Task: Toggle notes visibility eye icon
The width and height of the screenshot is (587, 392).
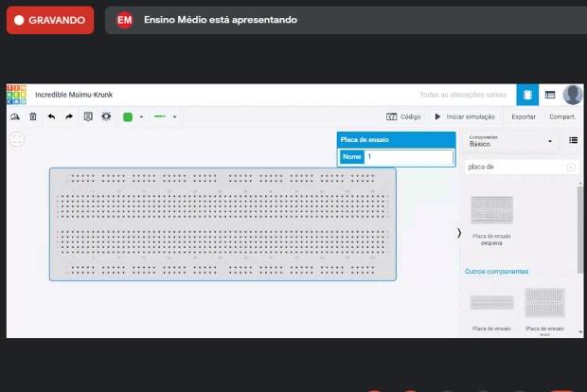Action: coord(106,116)
